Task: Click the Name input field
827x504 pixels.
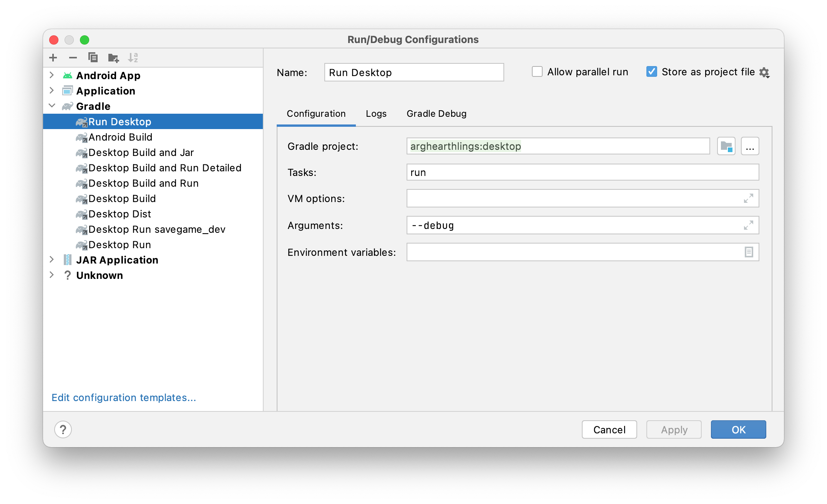Action: (414, 72)
